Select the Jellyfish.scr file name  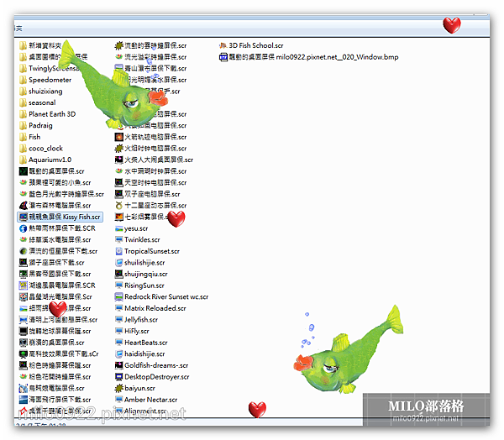tap(141, 320)
